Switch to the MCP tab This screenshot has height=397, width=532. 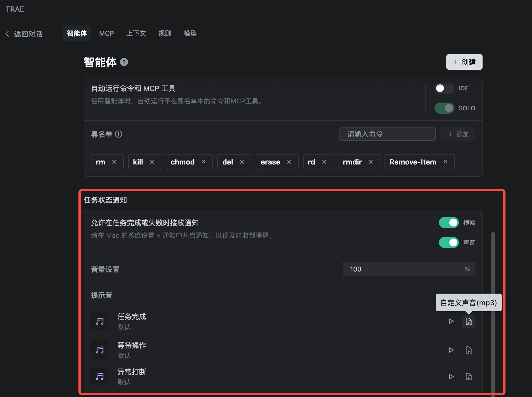[x=106, y=33]
